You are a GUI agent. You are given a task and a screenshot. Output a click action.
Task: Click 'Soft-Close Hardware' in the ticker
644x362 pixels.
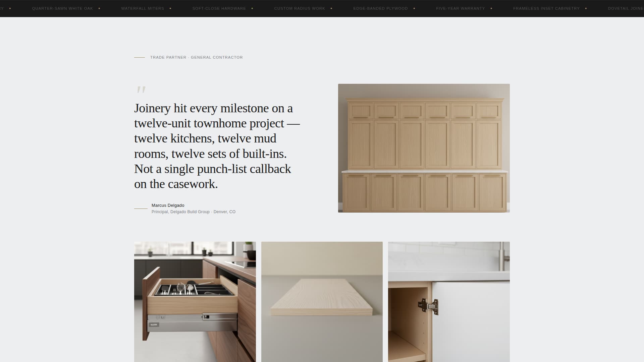coord(219,8)
